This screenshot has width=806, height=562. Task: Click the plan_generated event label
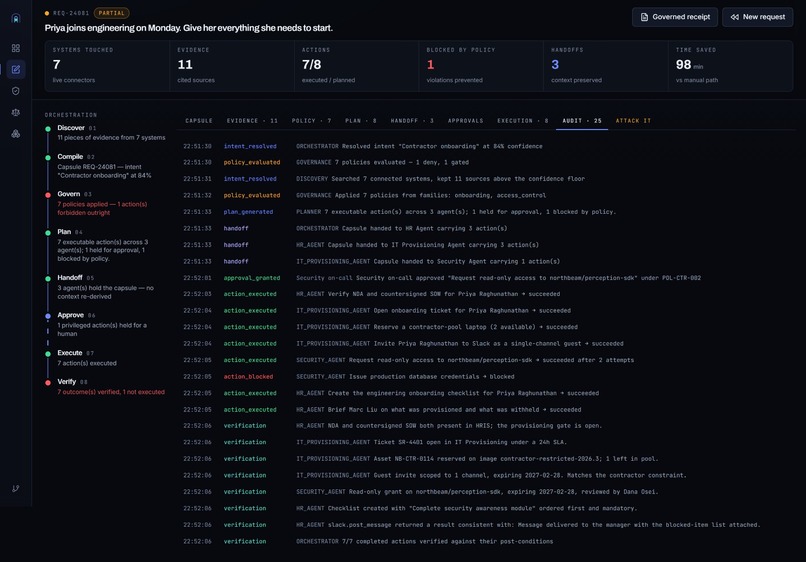pyautogui.click(x=248, y=212)
